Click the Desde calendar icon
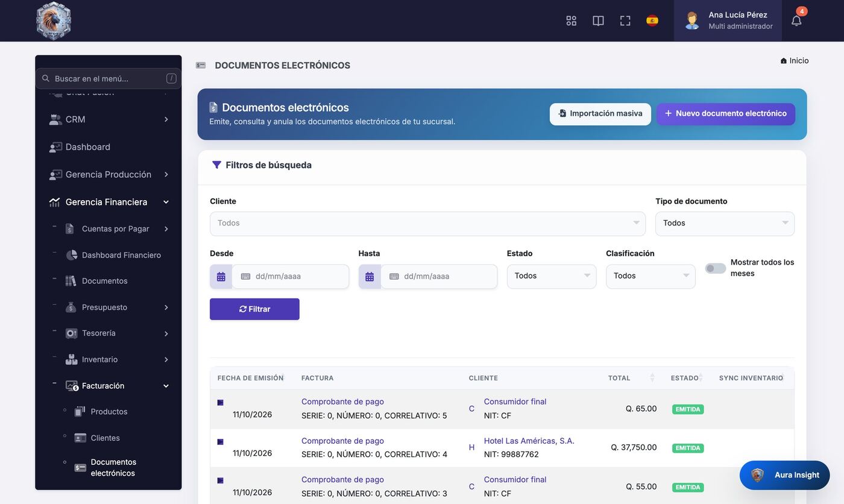 (221, 277)
